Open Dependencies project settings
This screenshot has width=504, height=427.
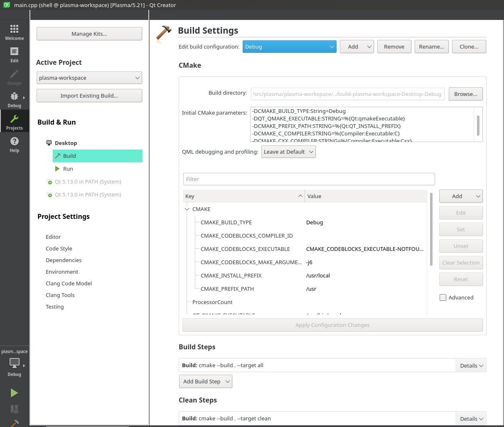(x=64, y=260)
